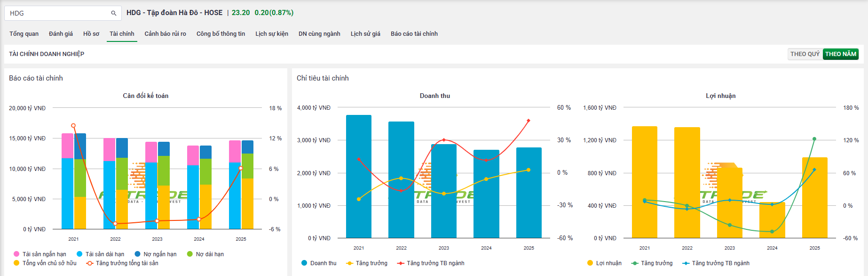This screenshot has width=868, height=276.
Task: Click the stock price 23.20
Action: (241, 13)
